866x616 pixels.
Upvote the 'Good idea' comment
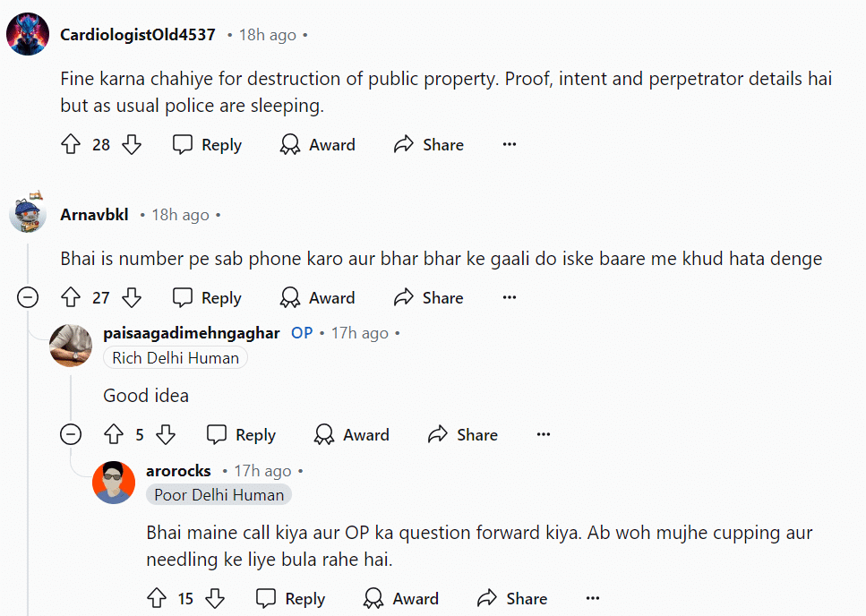coord(114,435)
